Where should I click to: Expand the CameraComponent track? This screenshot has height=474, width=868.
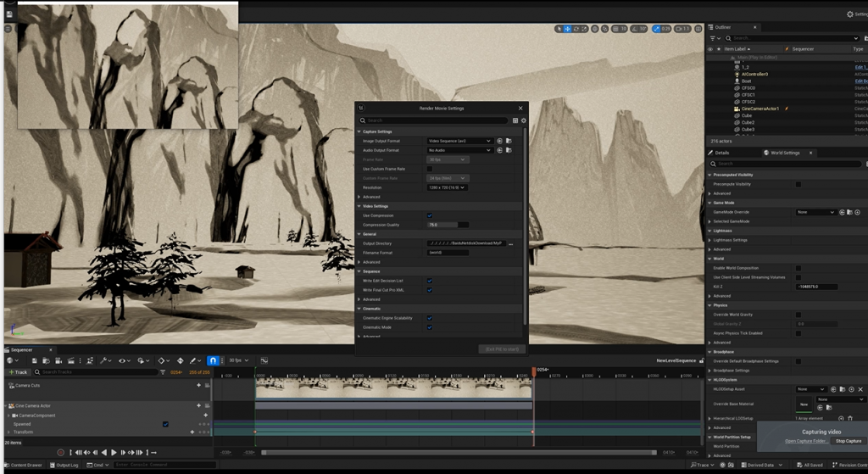click(x=8, y=415)
